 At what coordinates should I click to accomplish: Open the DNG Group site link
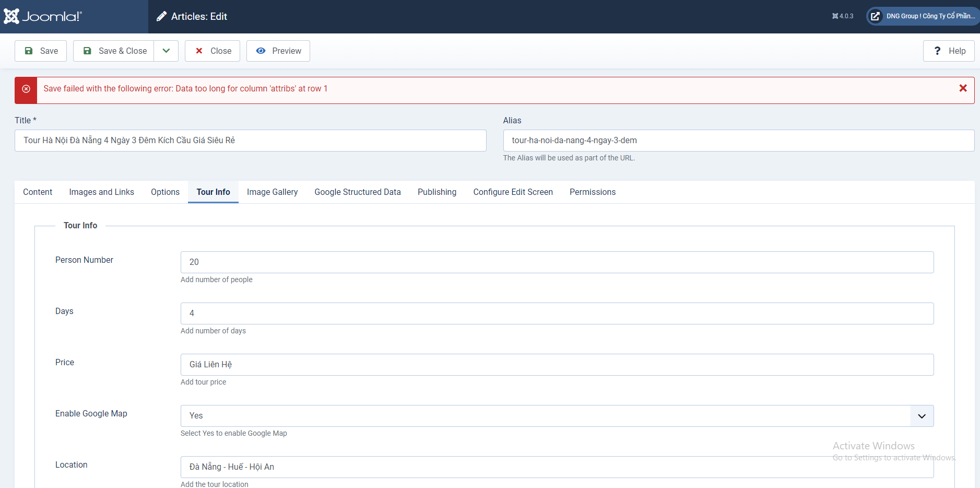923,16
